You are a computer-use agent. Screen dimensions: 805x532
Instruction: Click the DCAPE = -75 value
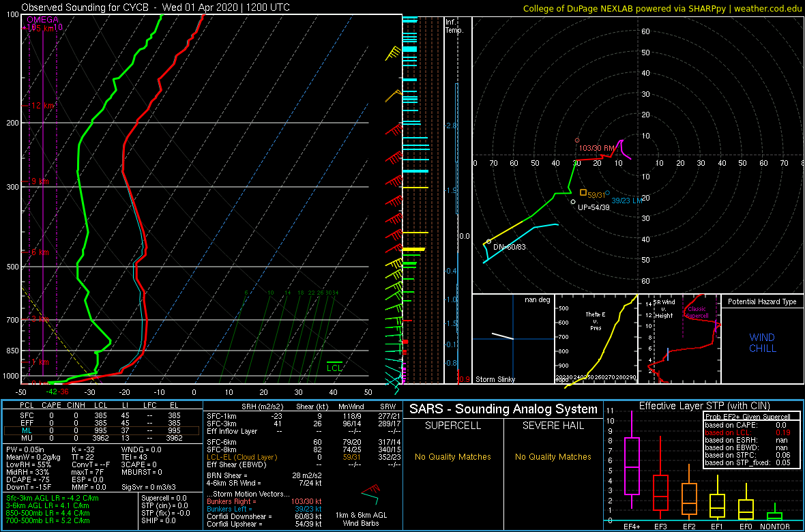click(29, 479)
